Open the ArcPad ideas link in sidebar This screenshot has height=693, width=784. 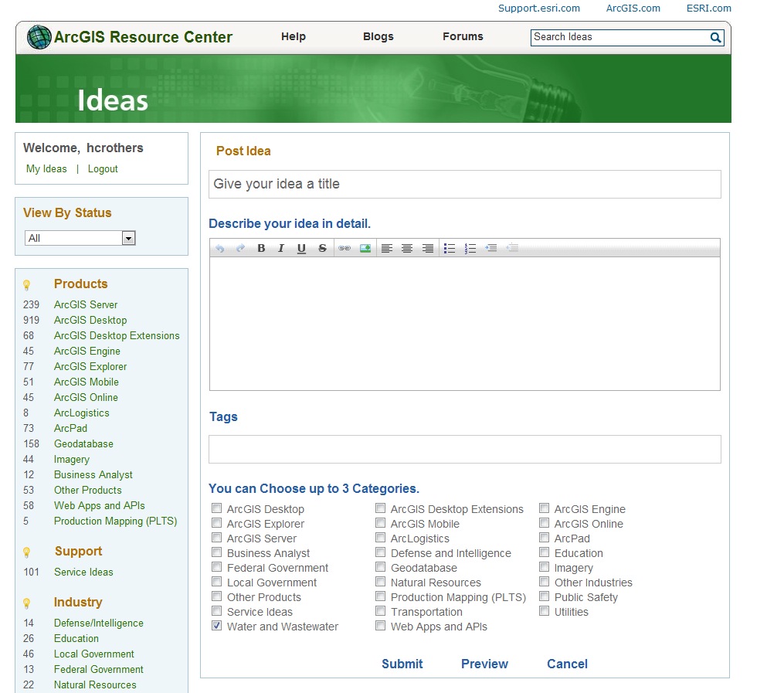point(70,429)
